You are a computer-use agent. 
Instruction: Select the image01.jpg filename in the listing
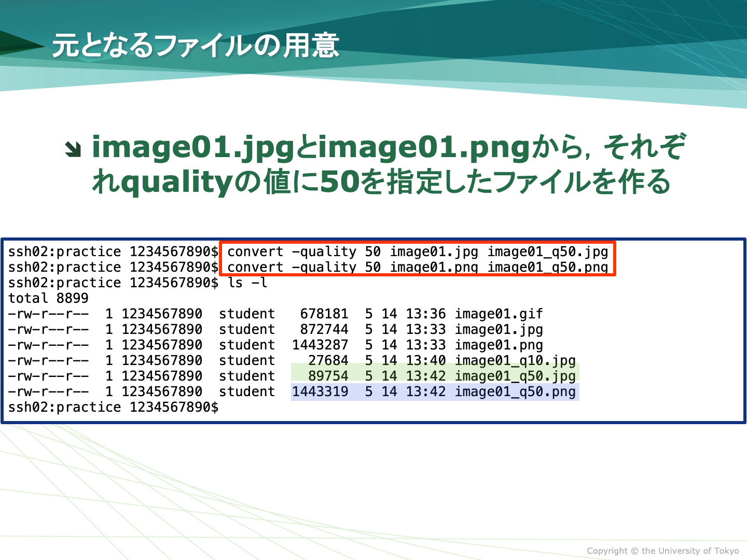(499, 329)
